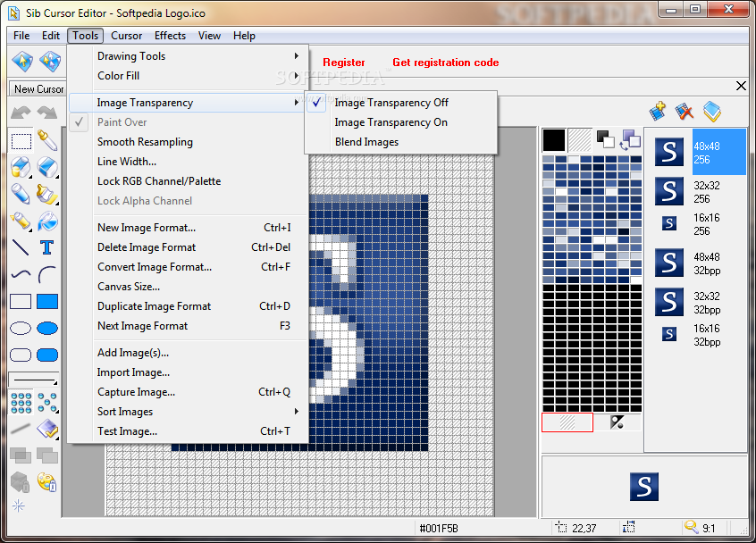Image resolution: width=756 pixels, height=543 pixels.
Task: Click the black foreground color swatch
Action: click(x=554, y=140)
